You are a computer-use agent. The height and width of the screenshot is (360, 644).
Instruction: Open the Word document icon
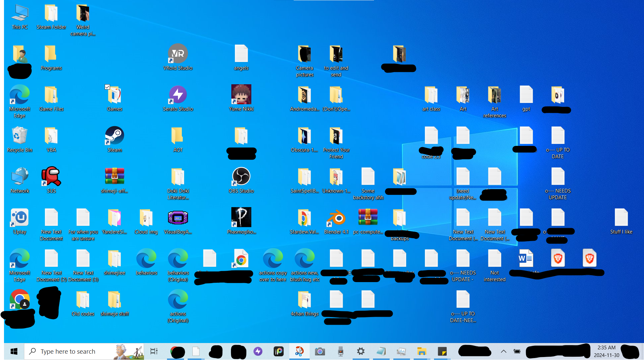tap(526, 258)
